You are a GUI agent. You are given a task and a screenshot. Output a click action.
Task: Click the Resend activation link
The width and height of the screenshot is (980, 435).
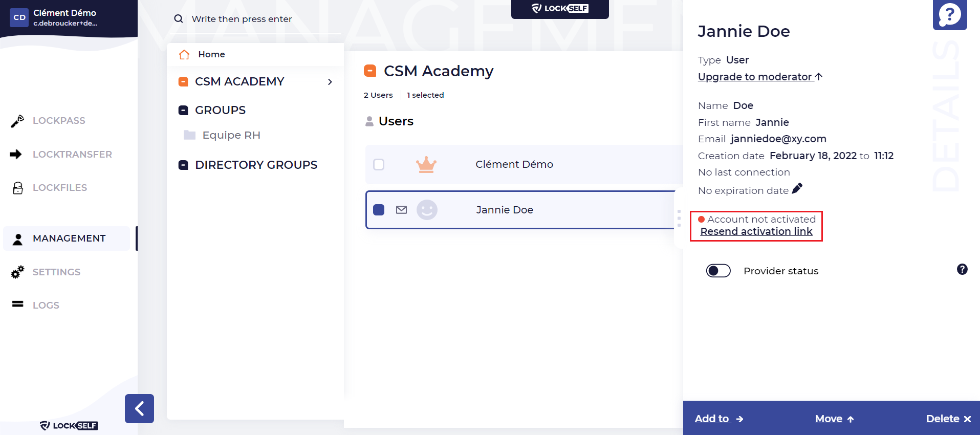[x=756, y=231]
